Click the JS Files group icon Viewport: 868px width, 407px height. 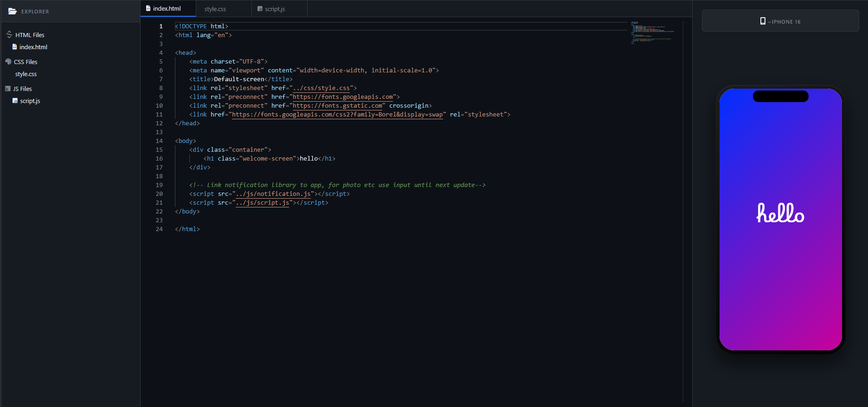pyautogui.click(x=8, y=89)
